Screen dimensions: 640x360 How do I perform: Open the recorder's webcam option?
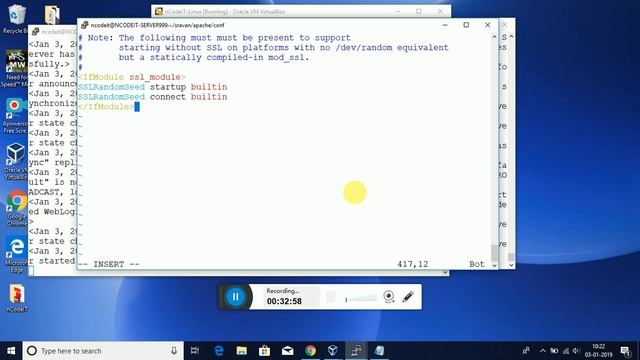coord(389,297)
